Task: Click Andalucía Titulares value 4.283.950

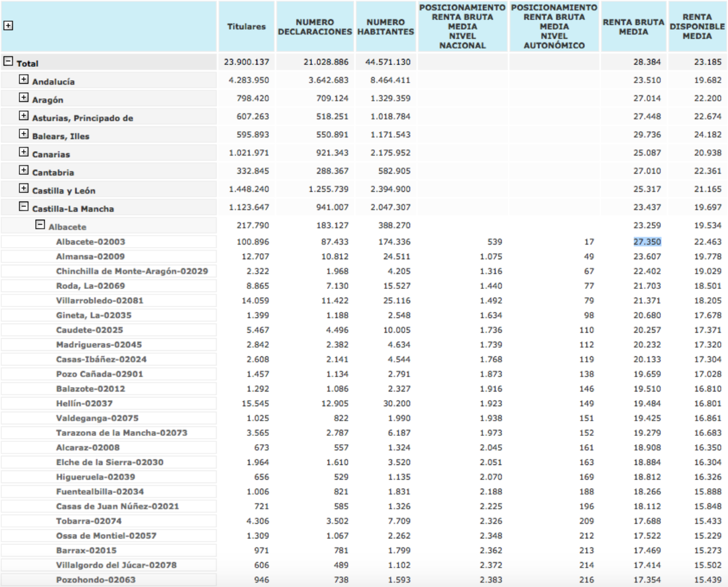Action: pyautogui.click(x=249, y=80)
